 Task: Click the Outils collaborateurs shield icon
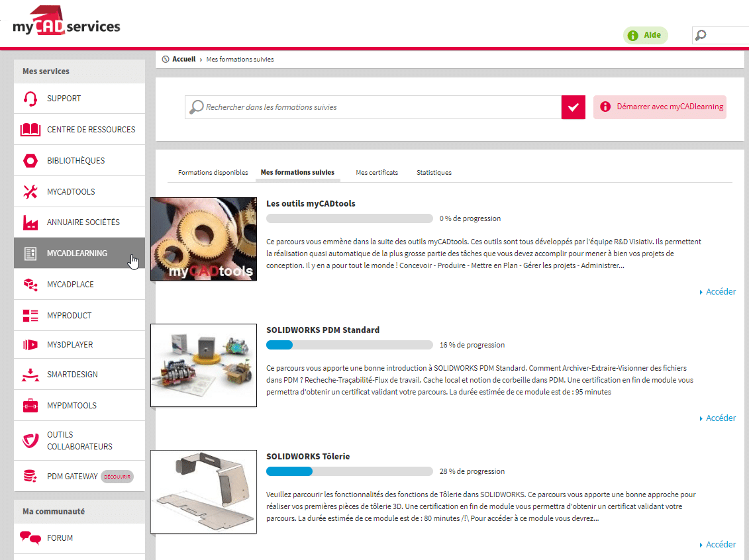(30, 440)
